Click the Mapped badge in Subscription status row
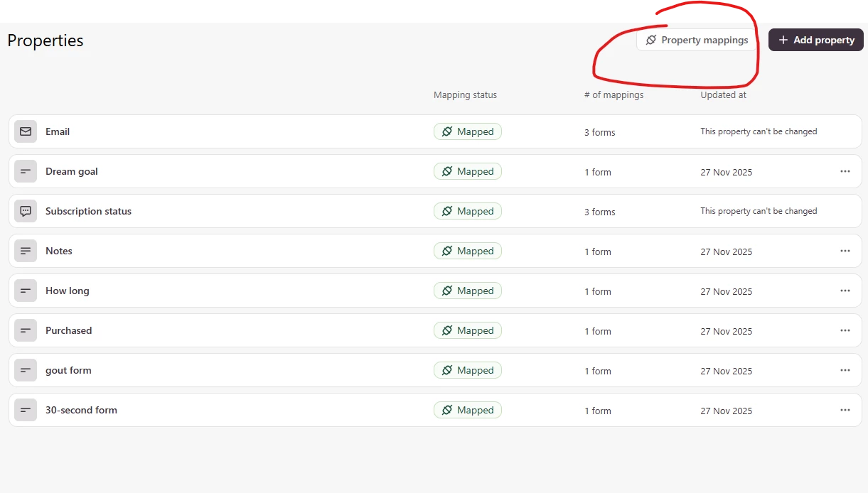This screenshot has width=868, height=493. (x=468, y=211)
